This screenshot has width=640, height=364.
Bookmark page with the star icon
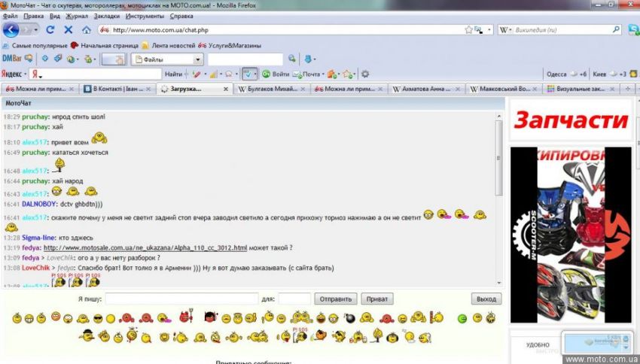(x=468, y=30)
